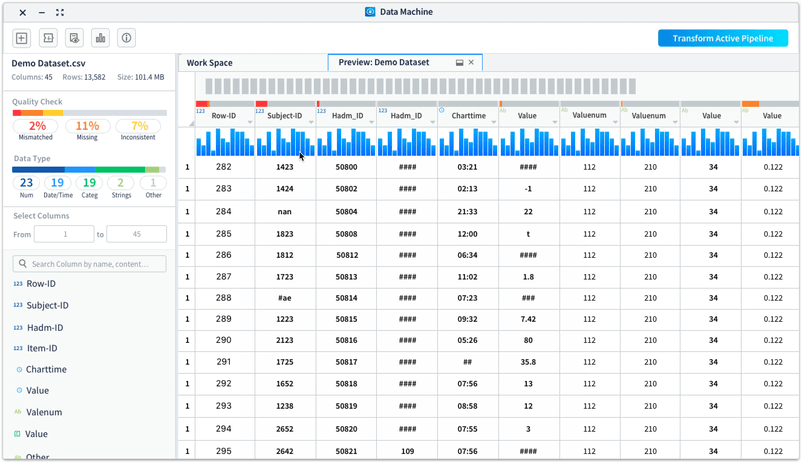Open the Row-ID column header dropdown
This screenshot has height=463, width=802.
point(250,122)
